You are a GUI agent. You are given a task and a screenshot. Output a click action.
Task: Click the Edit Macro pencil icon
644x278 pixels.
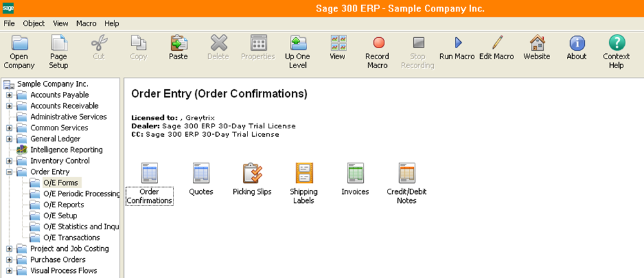497,42
